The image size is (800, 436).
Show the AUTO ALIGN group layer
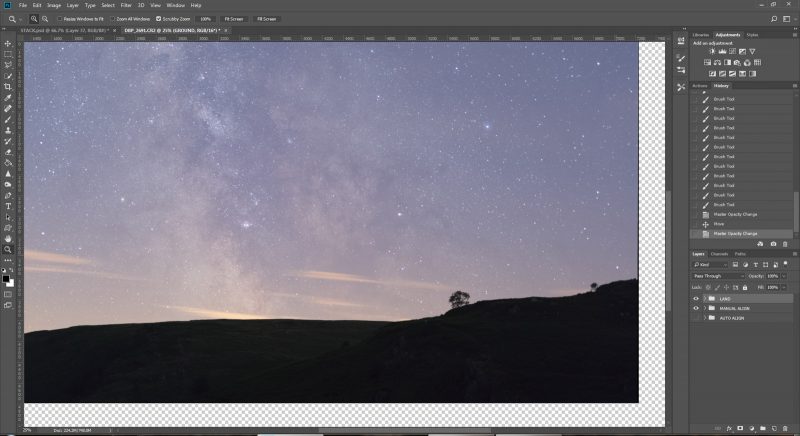tap(696, 318)
